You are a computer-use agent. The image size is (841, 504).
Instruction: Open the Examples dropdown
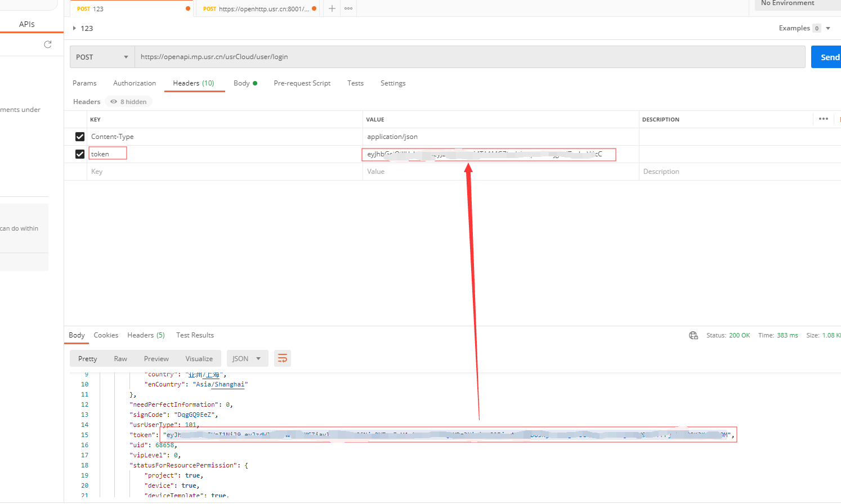point(827,28)
